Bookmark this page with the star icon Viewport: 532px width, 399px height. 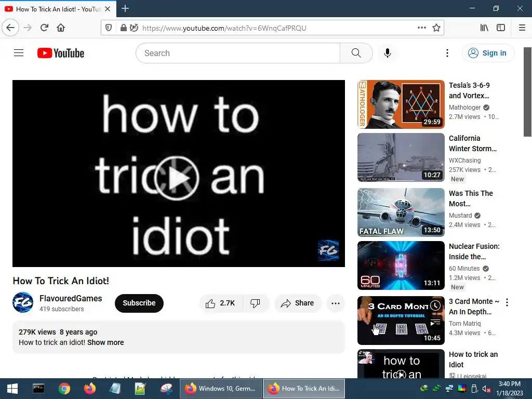(436, 28)
